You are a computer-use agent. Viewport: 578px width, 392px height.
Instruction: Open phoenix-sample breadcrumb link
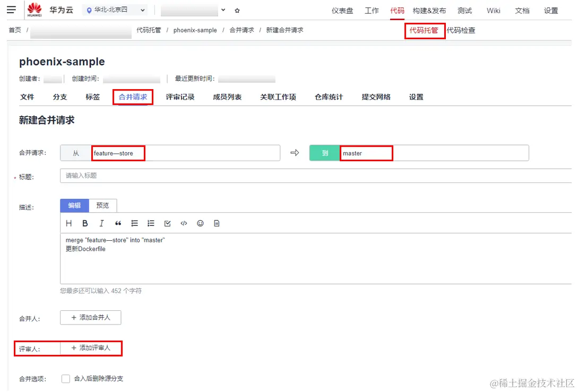[195, 30]
